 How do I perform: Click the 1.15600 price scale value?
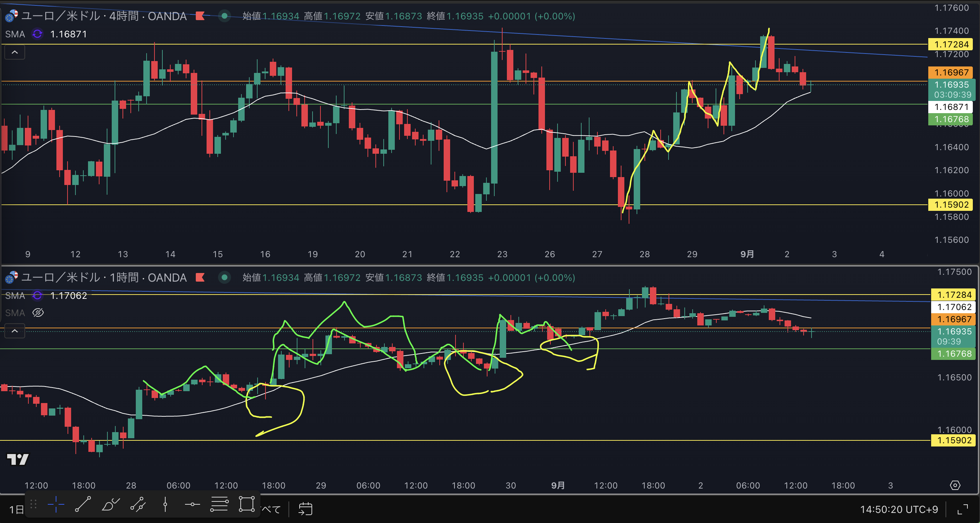pos(952,240)
